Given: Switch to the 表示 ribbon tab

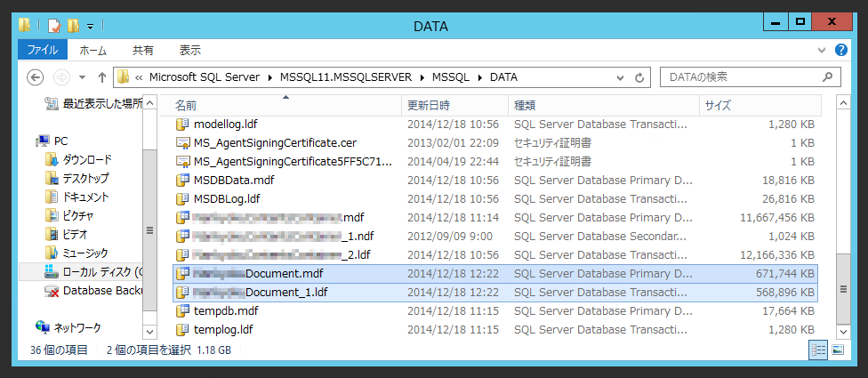Looking at the screenshot, I should pos(190,51).
